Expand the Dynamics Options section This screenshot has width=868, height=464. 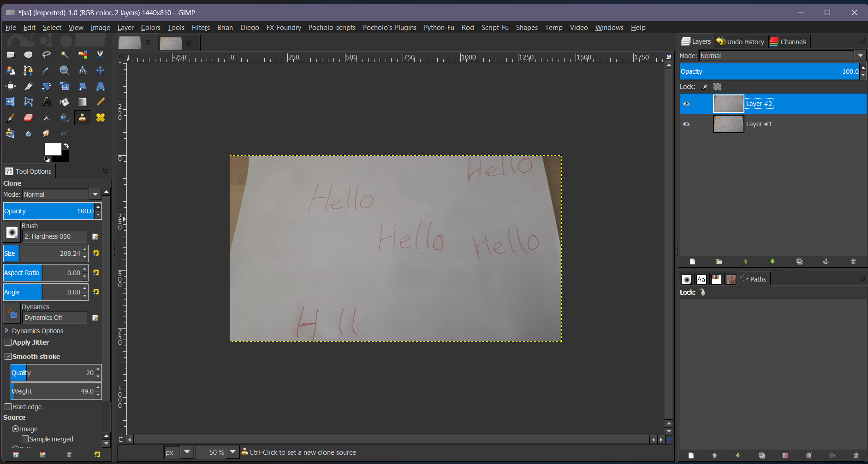[x=7, y=331]
